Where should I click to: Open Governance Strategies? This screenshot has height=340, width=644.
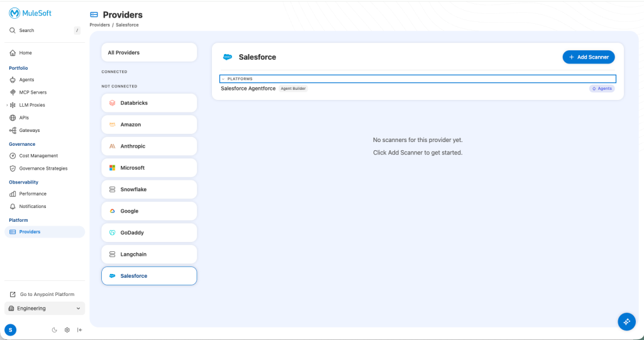pyautogui.click(x=45, y=168)
